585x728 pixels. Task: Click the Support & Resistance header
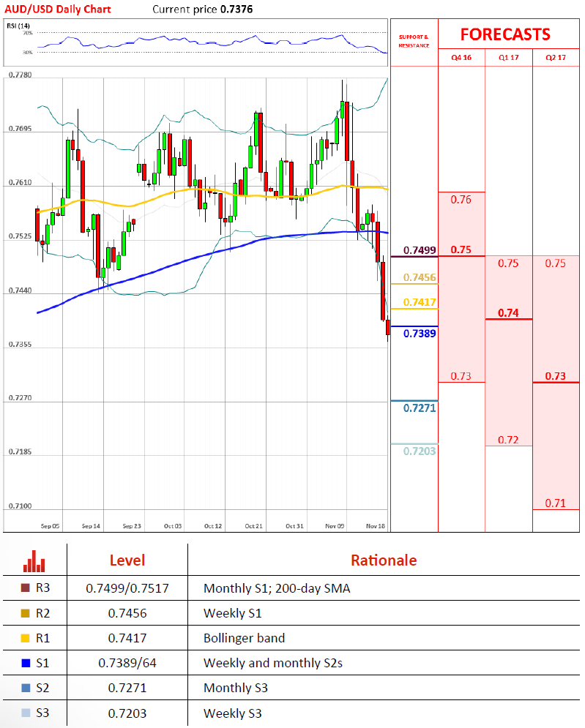414,41
